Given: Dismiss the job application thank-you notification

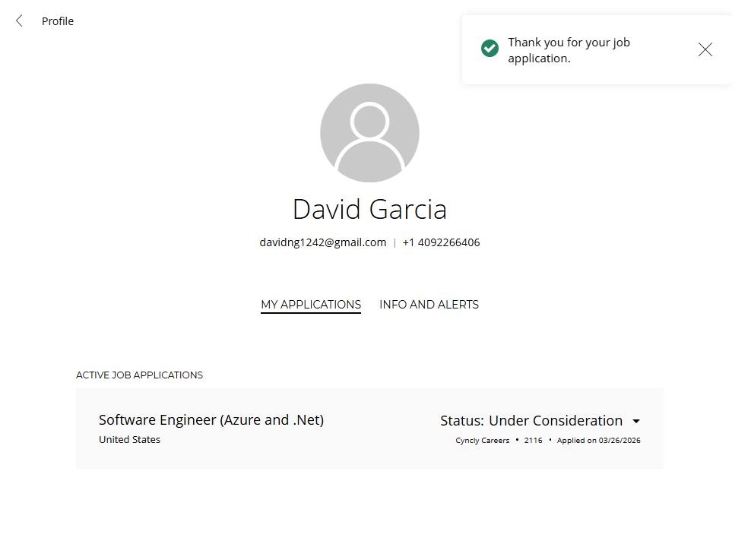Looking at the screenshot, I should click(705, 49).
